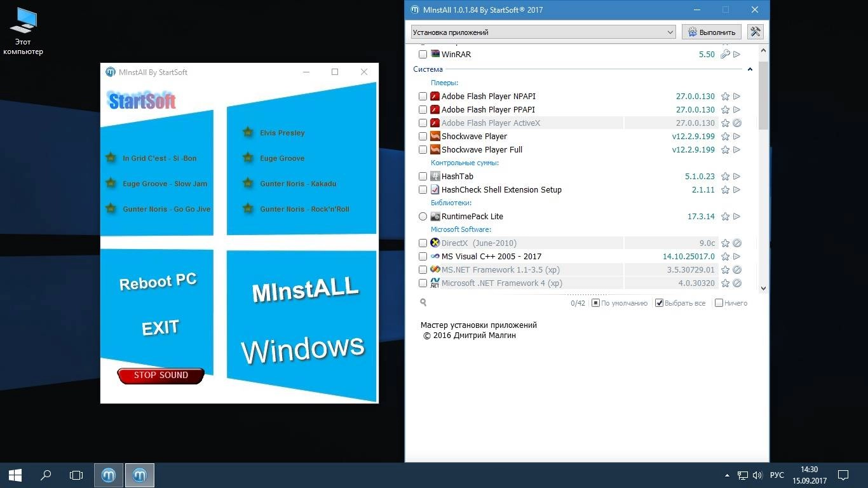Switch to second MInstAll taskbar button
The width and height of the screenshot is (868, 488).
140,475
